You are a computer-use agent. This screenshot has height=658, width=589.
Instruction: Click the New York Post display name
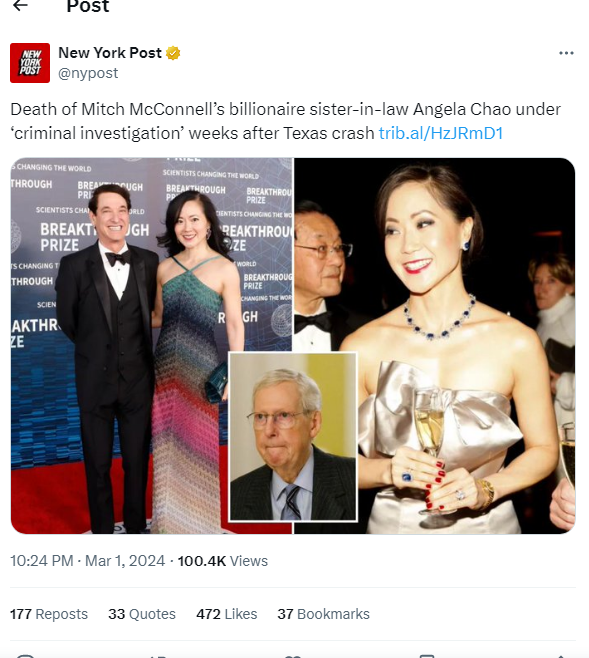[x=109, y=53]
